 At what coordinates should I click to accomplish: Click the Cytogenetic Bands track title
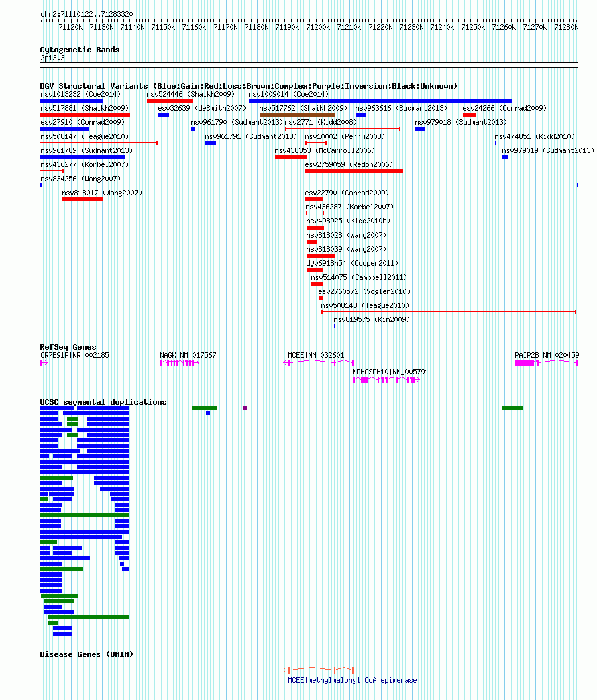79,50
